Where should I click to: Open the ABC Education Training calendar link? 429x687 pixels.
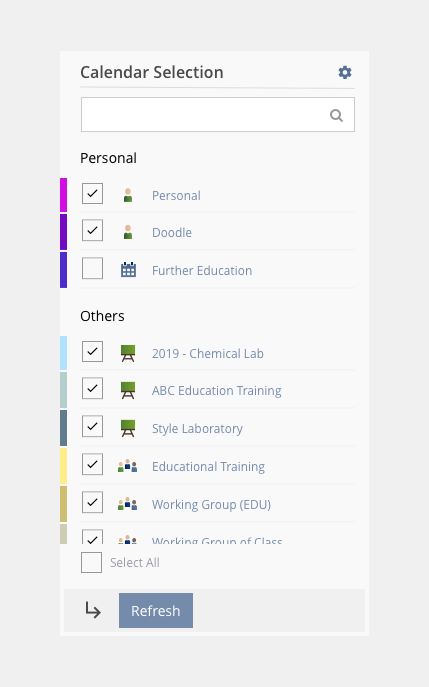tap(216, 390)
